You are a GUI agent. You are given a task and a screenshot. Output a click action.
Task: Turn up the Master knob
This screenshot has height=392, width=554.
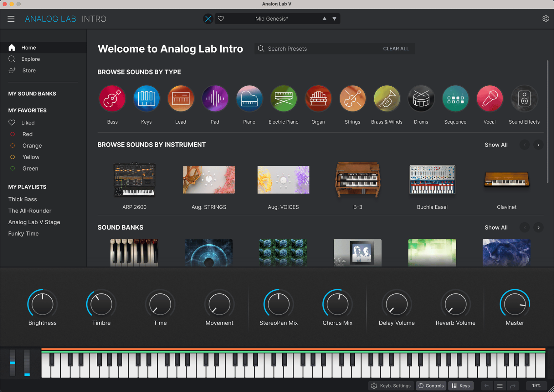point(515,303)
